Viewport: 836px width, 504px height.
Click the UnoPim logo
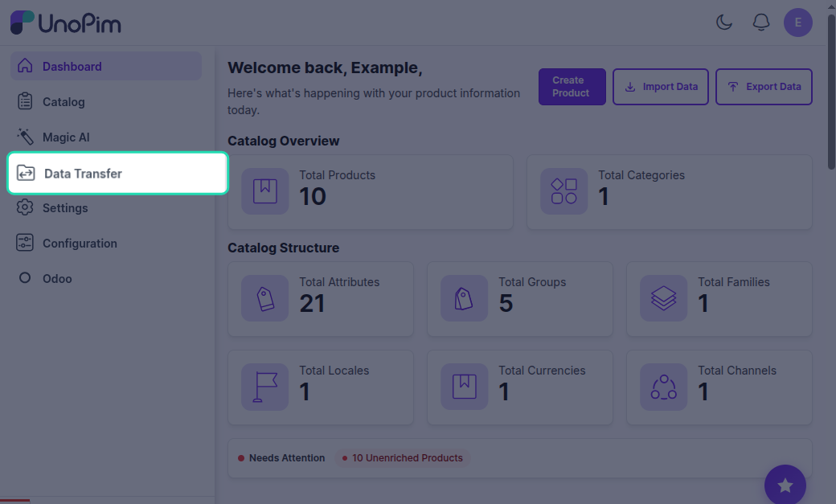[66, 23]
